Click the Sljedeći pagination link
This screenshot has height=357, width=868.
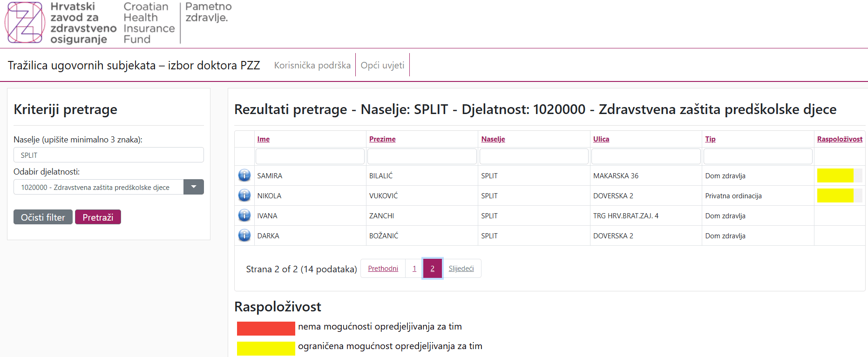pyautogui.click(x=461, y=269)
